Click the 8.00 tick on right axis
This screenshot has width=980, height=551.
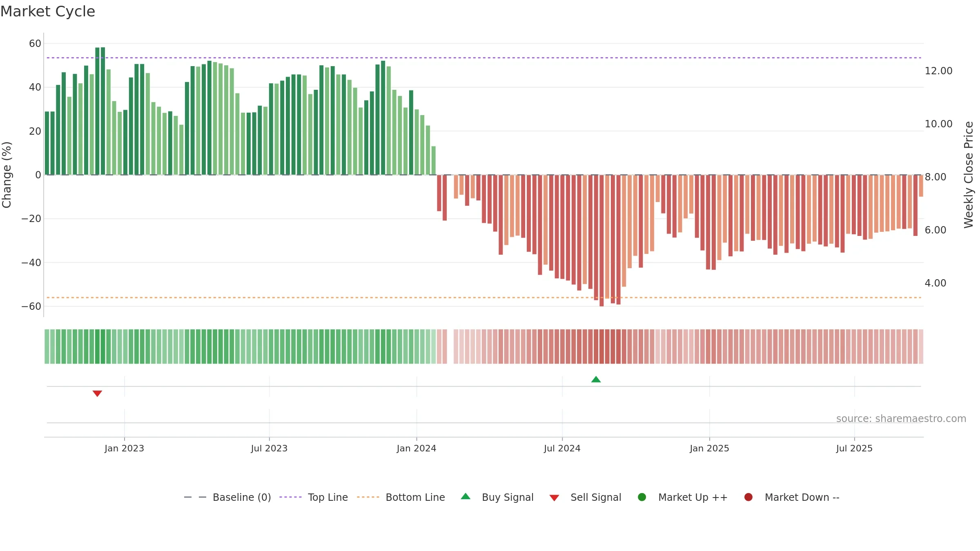pyautogui.click(x=935, y=177)
